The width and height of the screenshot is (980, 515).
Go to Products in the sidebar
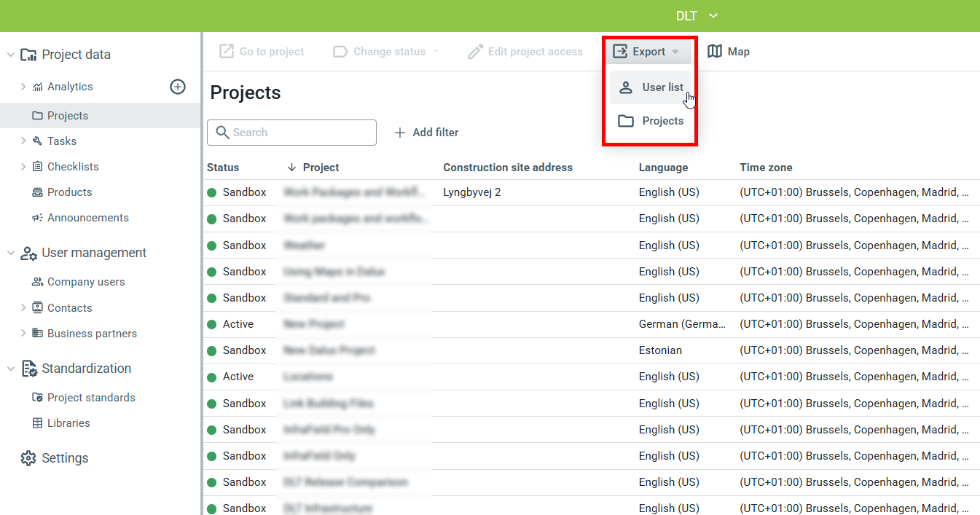click(x=69, y=192)
